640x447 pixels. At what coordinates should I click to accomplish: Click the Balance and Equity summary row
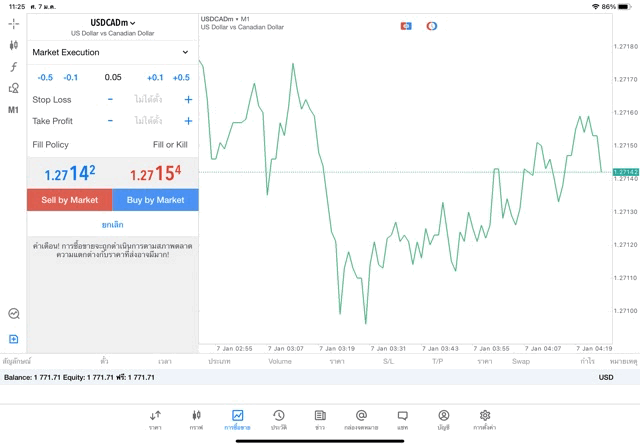[320, 377]
